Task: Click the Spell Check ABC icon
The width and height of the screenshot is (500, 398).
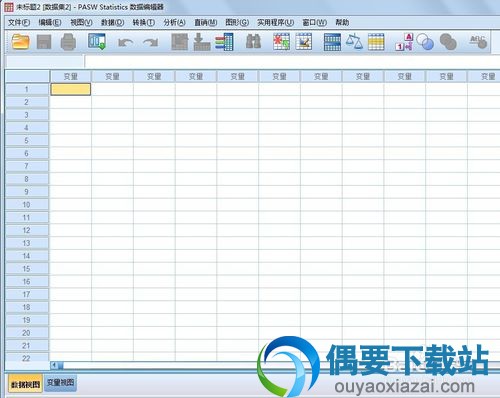Action: pyautogui.click(x=479, y=42)
